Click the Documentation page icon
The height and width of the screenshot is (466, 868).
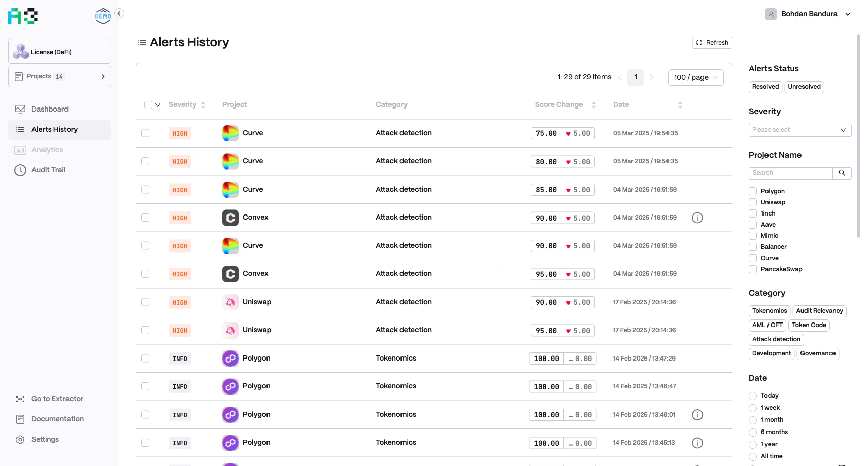(x=20, y=419)
